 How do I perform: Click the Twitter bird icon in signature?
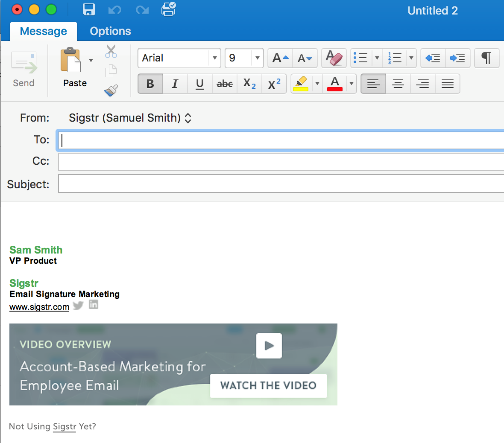(x=78, y=306)
